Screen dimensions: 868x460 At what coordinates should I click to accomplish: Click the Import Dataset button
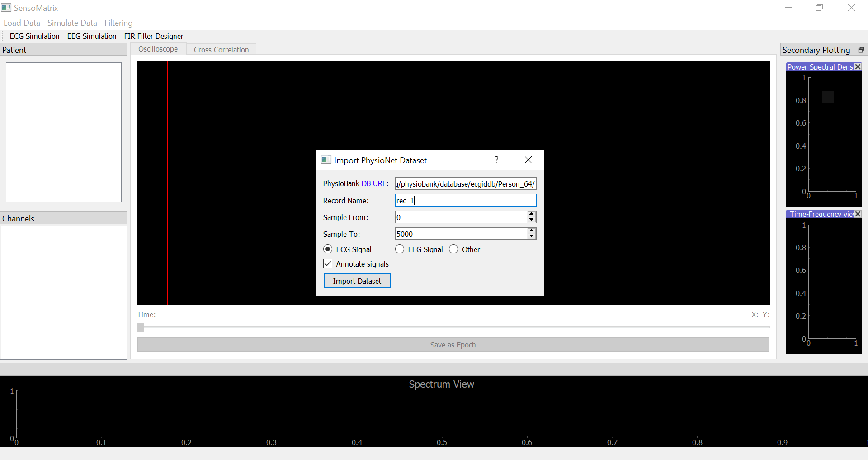(357, 281)
